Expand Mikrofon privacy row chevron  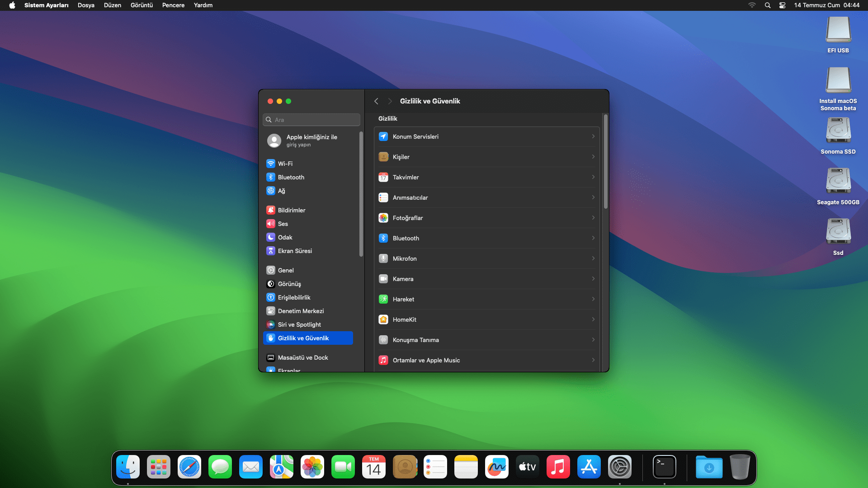(x=593, y=258)
